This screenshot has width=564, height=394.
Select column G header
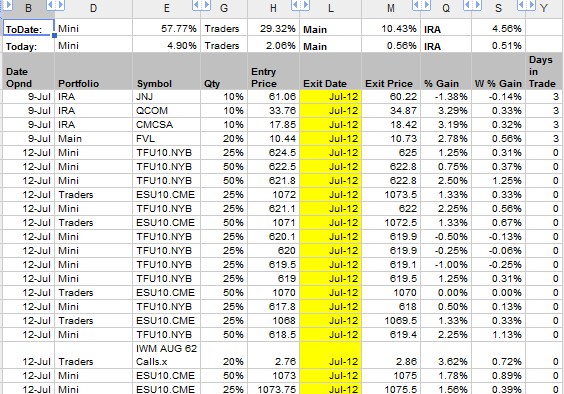(x=224, y=9)
